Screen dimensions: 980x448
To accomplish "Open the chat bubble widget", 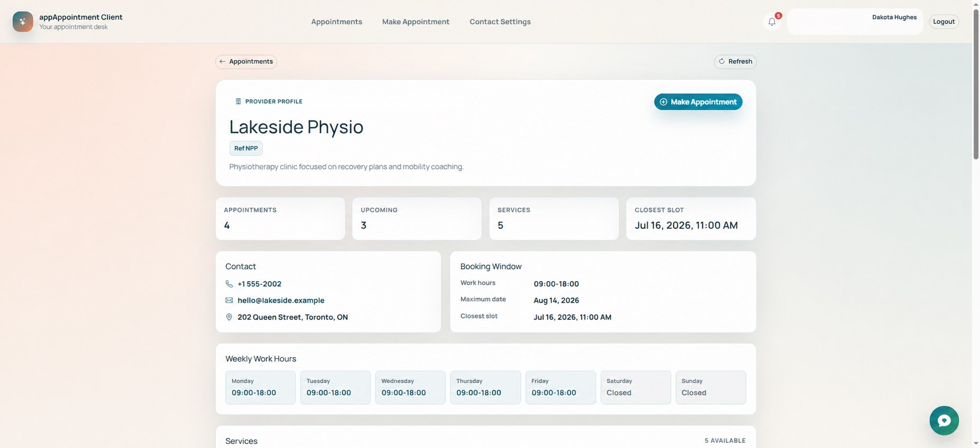I will 944,421.
